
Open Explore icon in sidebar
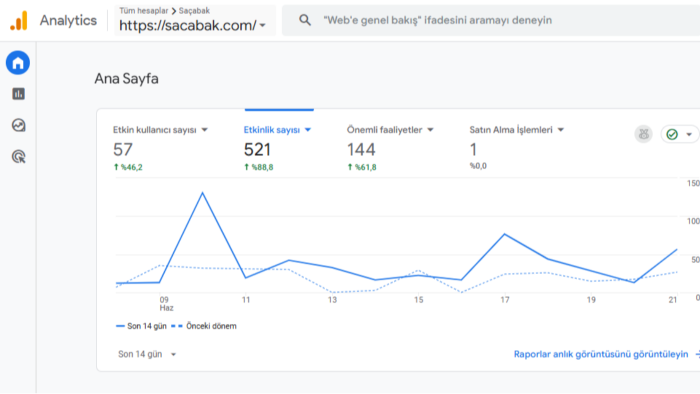tap(18, 125)
